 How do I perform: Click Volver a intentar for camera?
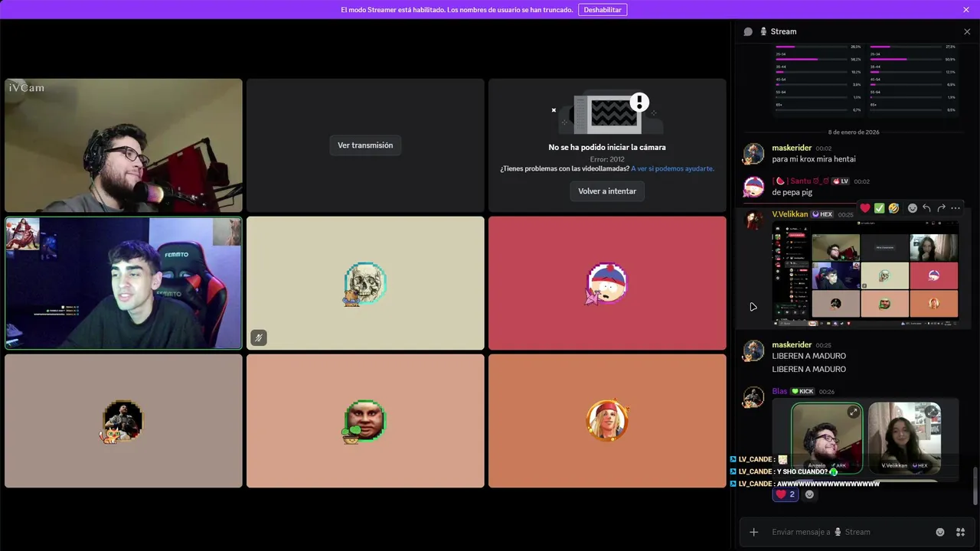[607, 191]
